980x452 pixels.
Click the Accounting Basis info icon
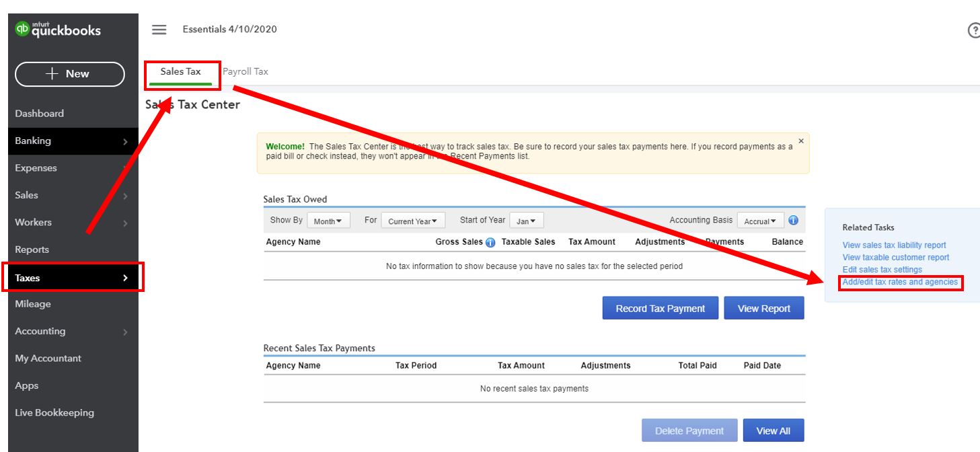pyautogui.click(x=793, y=221)
